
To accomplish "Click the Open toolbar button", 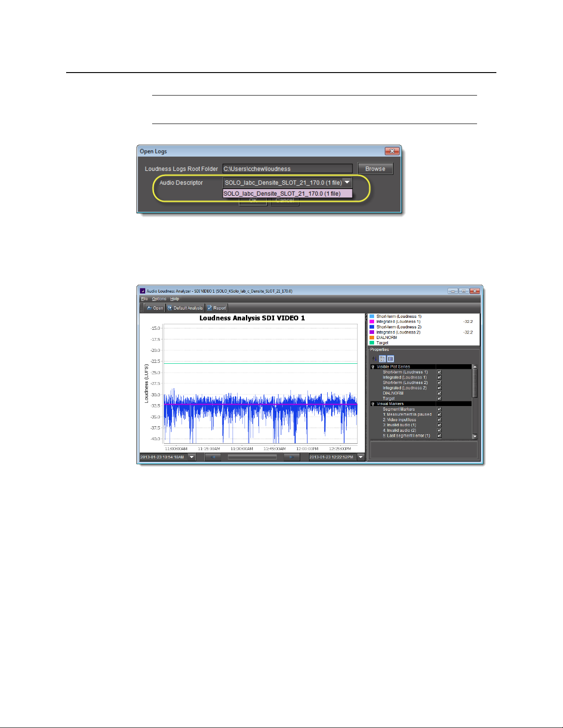I will [x=155, y=308].
